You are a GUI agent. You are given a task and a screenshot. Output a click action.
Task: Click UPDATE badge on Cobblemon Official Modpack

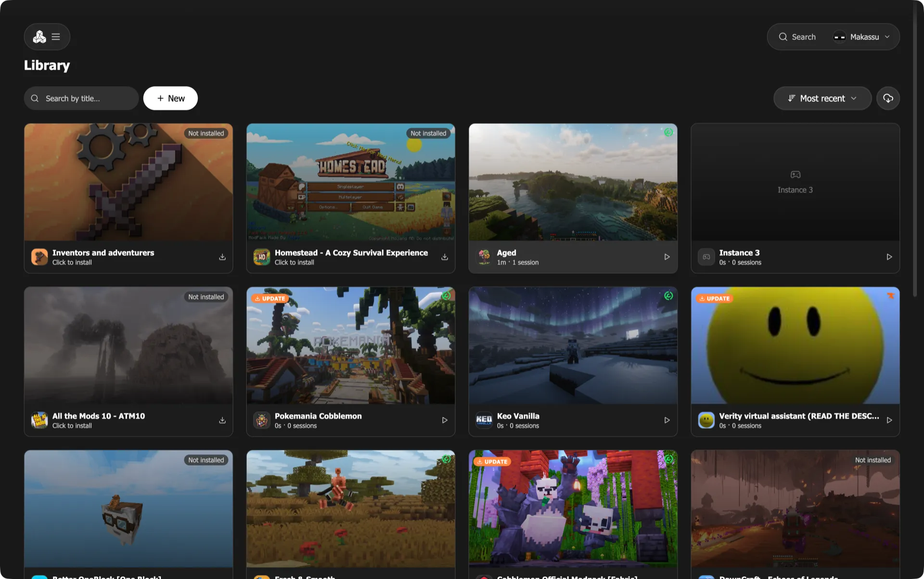[x=492, y=462]
